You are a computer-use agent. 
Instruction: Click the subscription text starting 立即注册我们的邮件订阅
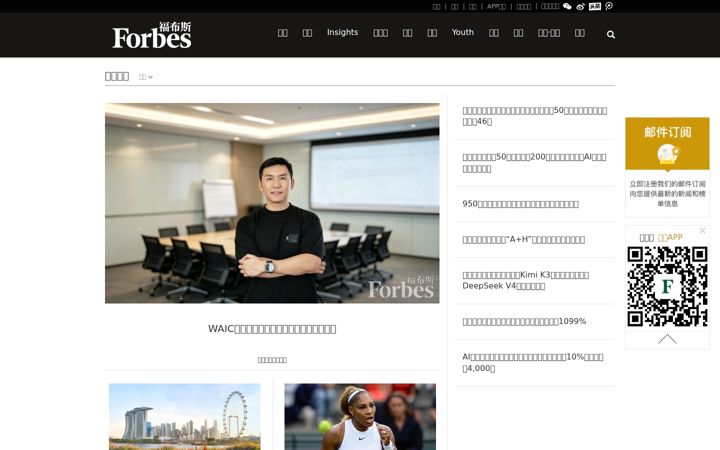click(x=667, y=193)
